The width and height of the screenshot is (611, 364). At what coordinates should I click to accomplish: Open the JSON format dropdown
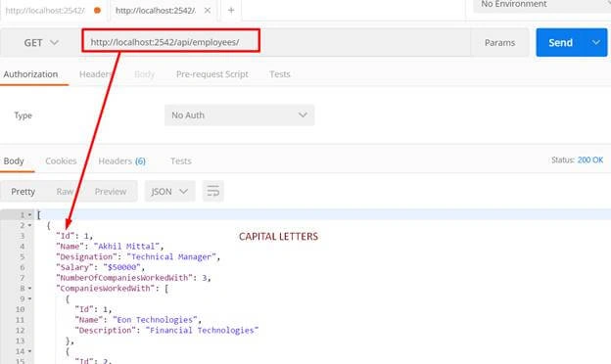[170, 191]
